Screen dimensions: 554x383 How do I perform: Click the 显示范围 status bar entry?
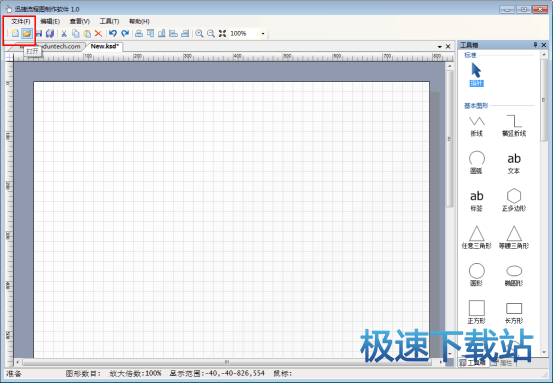point(217,373)
